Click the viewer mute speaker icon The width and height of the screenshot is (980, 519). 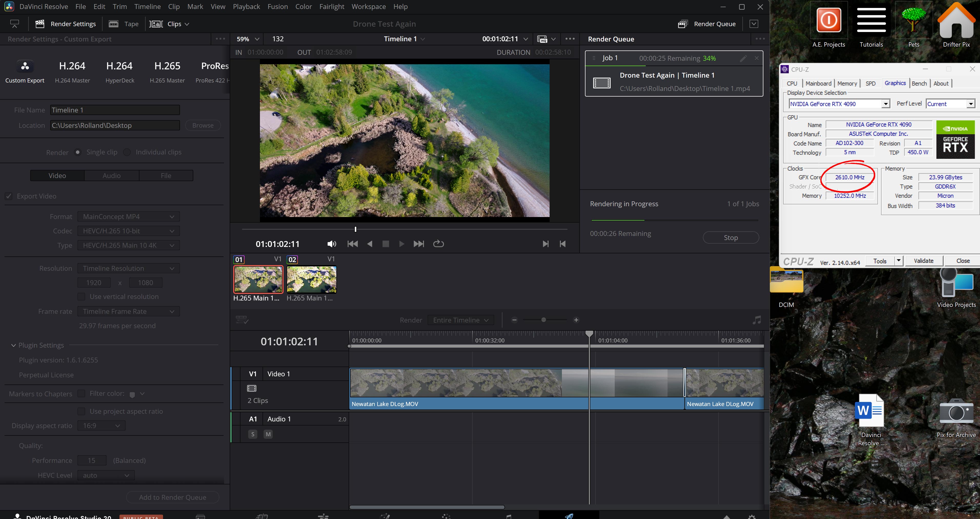(332, 244)
